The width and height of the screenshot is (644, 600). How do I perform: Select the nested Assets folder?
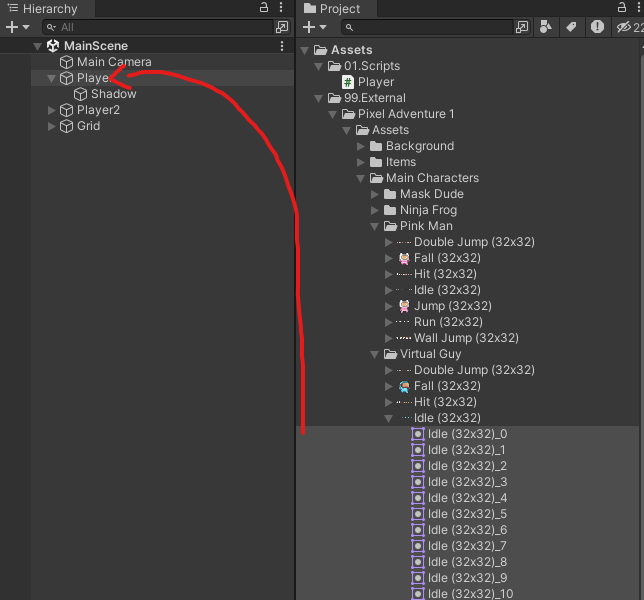[391, 130]
